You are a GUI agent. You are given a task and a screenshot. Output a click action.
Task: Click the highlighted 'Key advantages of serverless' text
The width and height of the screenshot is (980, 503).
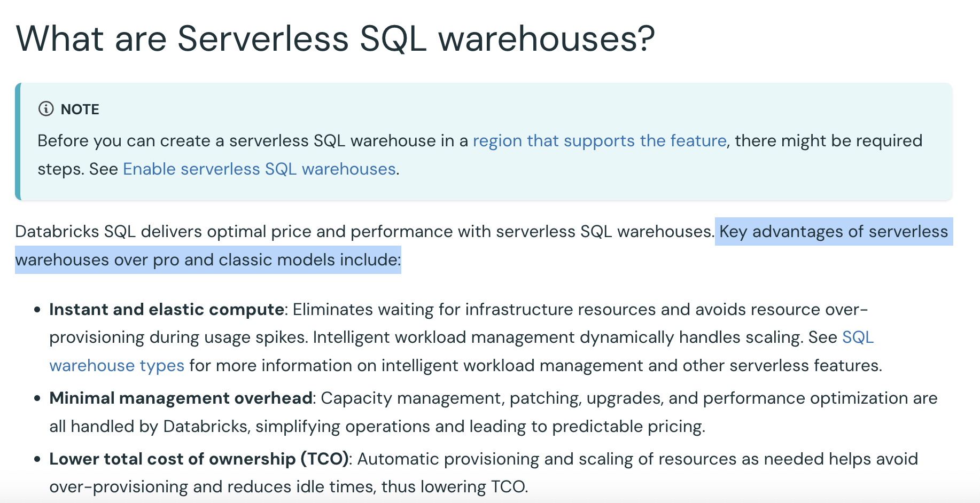click(x=834, y=231)
